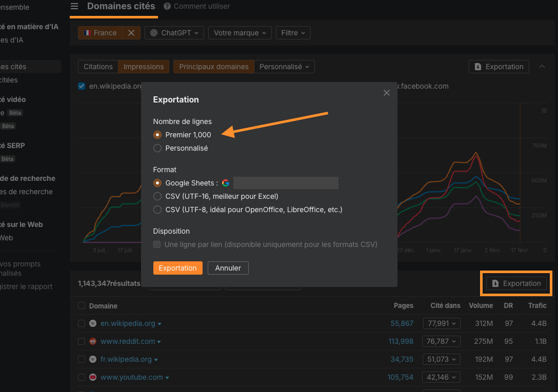Select the Principaux domaines tab

pos(214,67)
